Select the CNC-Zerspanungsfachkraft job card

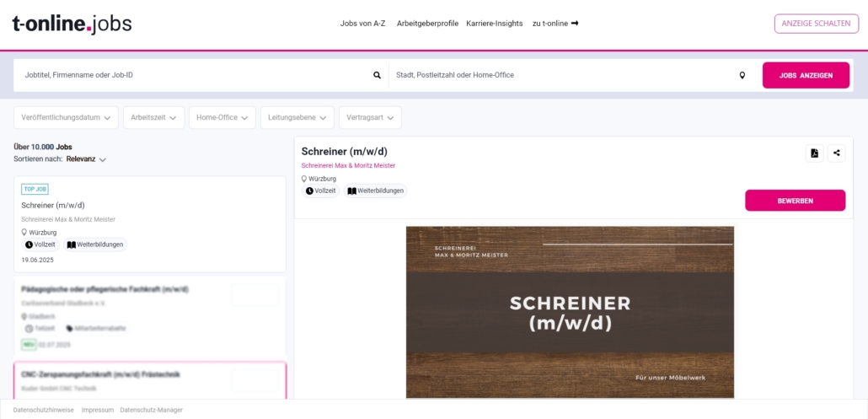(x=149, y=381)
